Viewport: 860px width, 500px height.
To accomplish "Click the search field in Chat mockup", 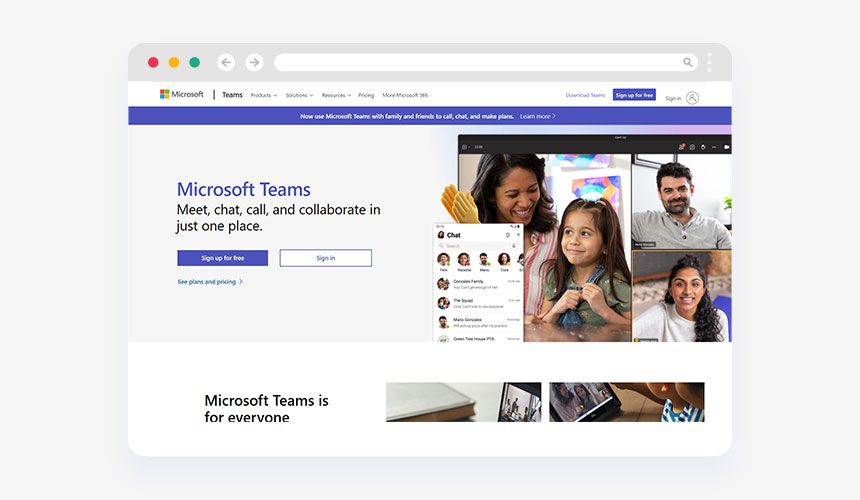I will point(478,246).
